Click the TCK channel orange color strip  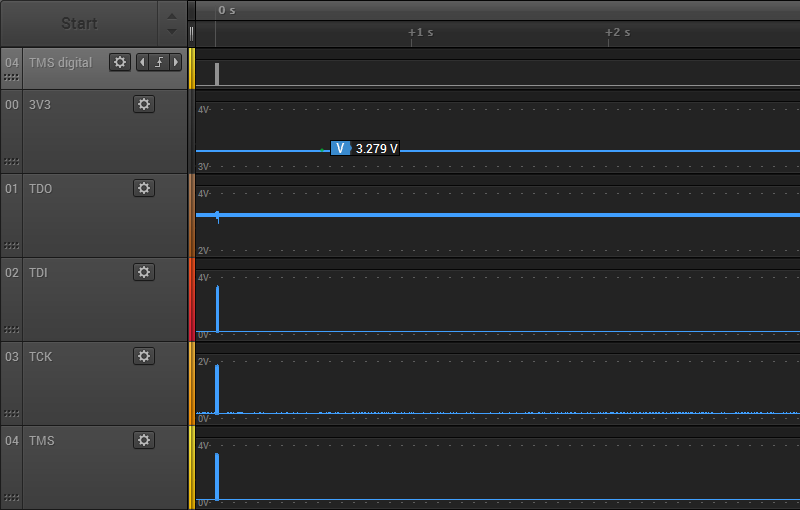(192, 384)
